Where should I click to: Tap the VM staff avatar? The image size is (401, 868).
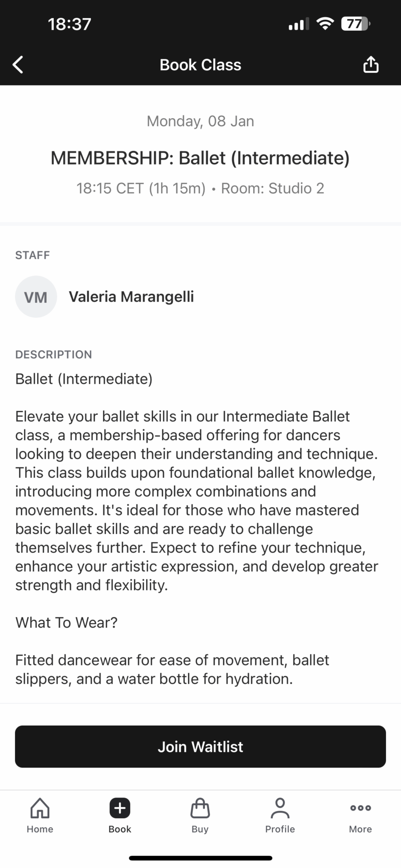tap(36, 297)
